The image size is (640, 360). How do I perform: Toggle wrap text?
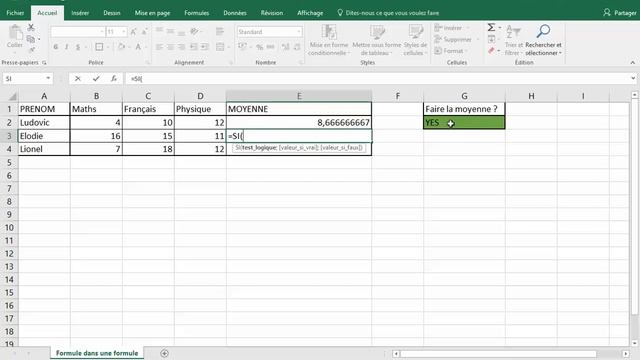220,31
